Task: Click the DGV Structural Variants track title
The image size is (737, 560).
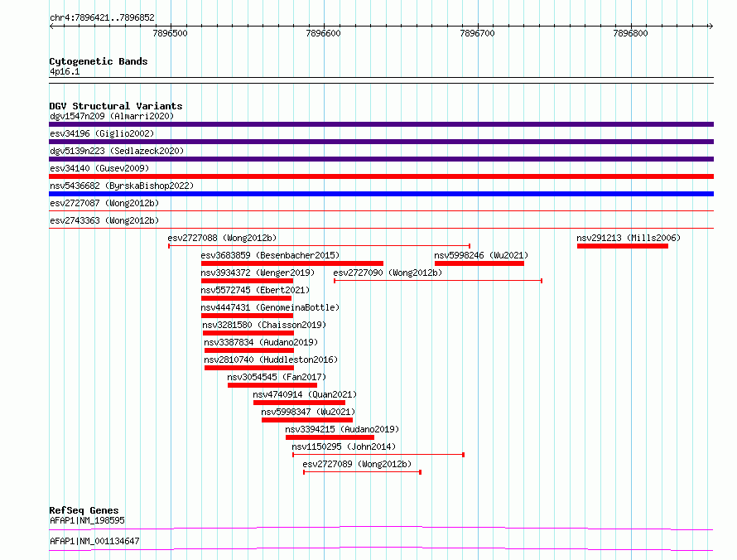Action: [x=116, y=106]
